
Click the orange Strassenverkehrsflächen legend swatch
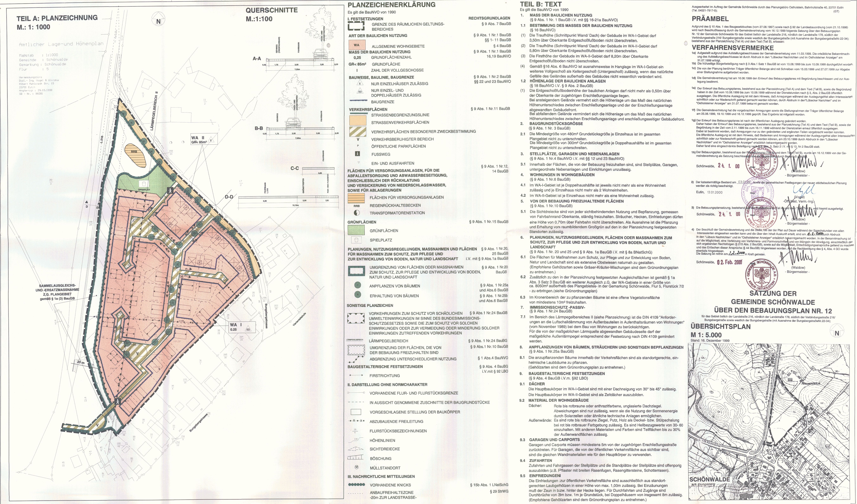[358, 120]
